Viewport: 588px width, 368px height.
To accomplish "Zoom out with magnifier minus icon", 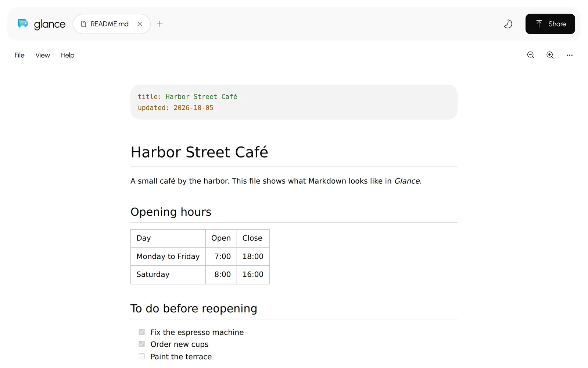I will pyautogui.click(x=531, y=55).
